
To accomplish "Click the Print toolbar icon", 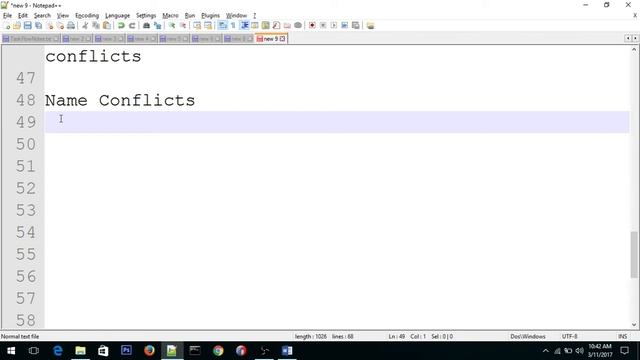I will tap(71, 26).
